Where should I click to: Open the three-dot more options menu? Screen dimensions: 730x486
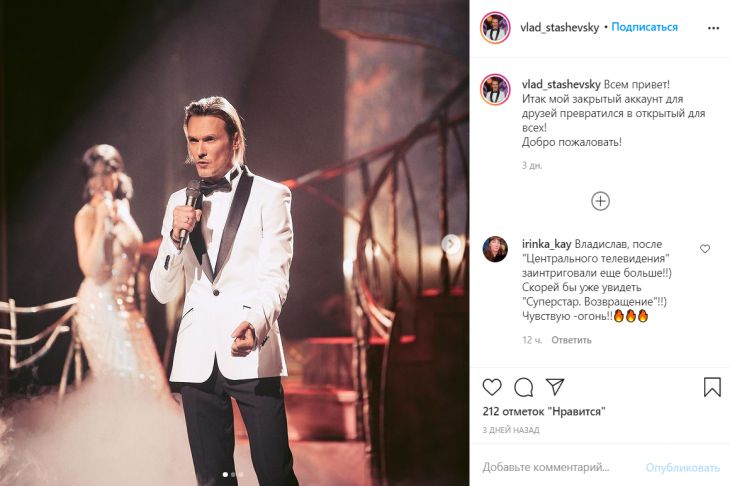[713, 28]
